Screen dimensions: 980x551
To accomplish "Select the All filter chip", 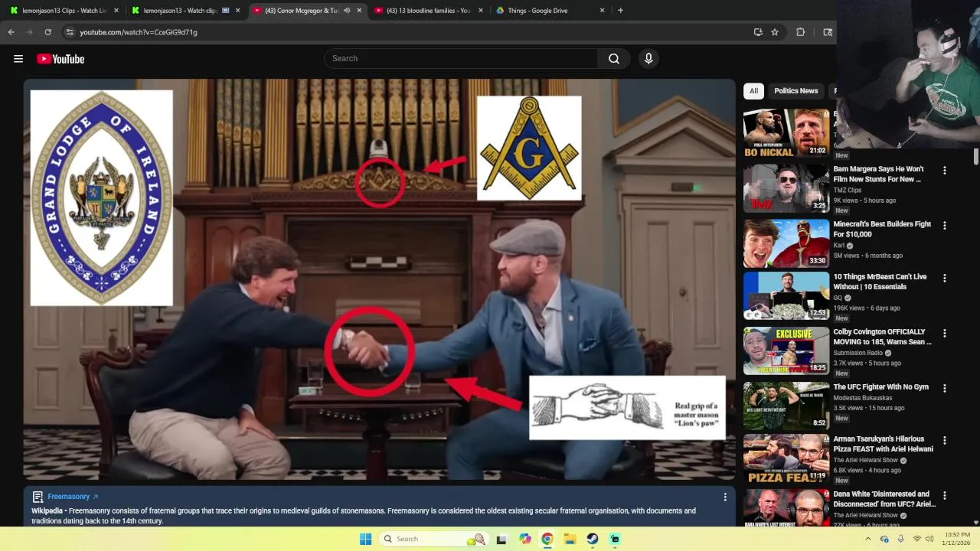I will pyautogui.click(x=753, y=91).
